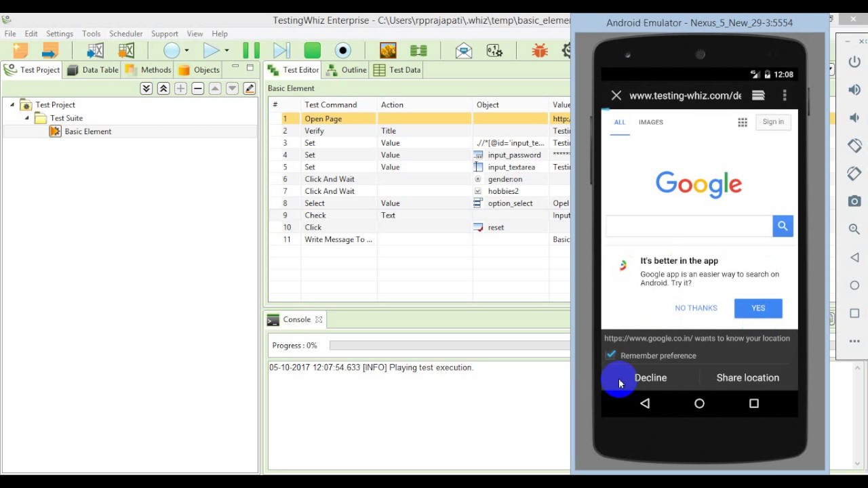Click the Import project toolbar icon
Screen dimensions: 868x488
click(50, 50)
